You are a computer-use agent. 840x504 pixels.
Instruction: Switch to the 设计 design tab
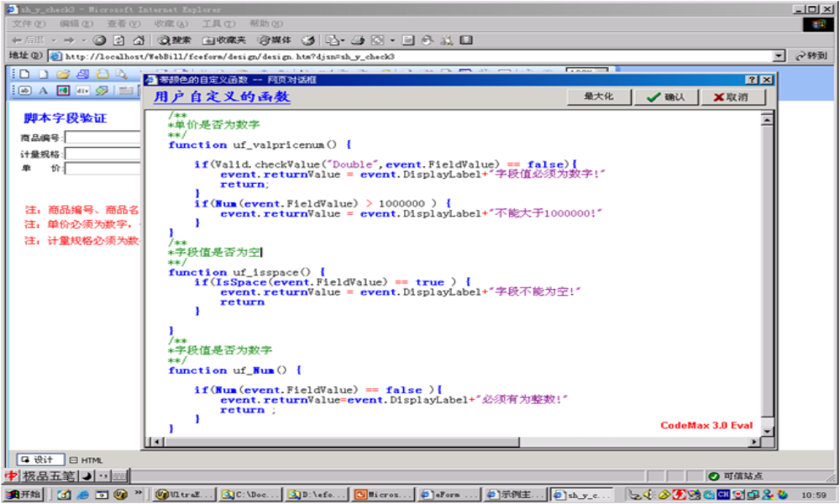pos(40,459)
